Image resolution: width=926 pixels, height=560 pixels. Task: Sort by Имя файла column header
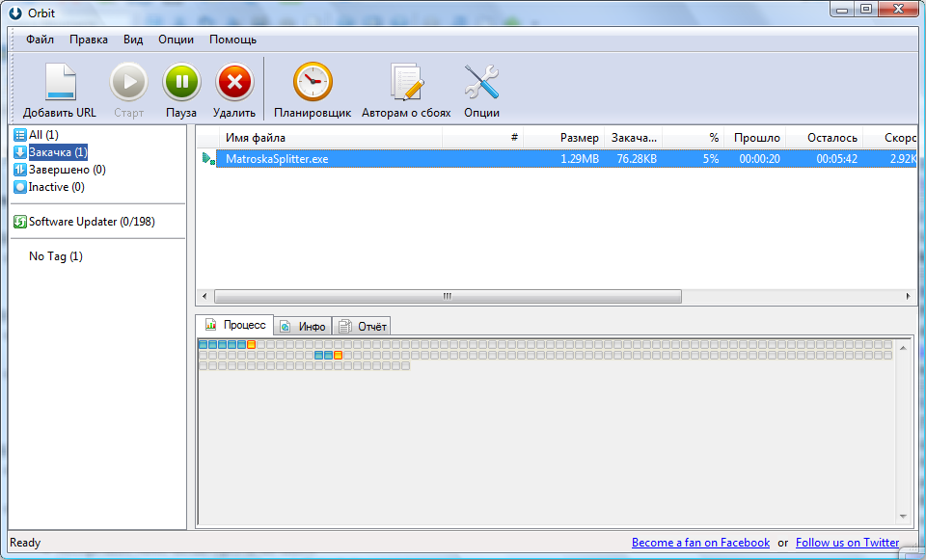coord(330,138)
